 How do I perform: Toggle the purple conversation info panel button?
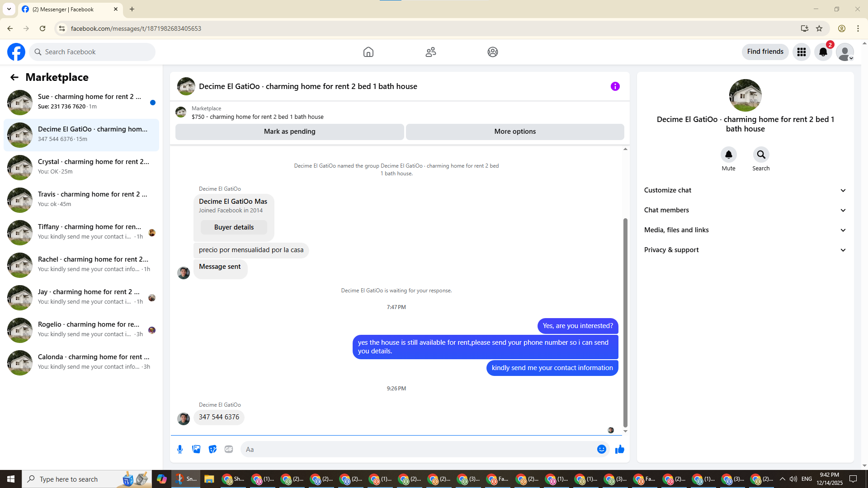pos(615,86)
